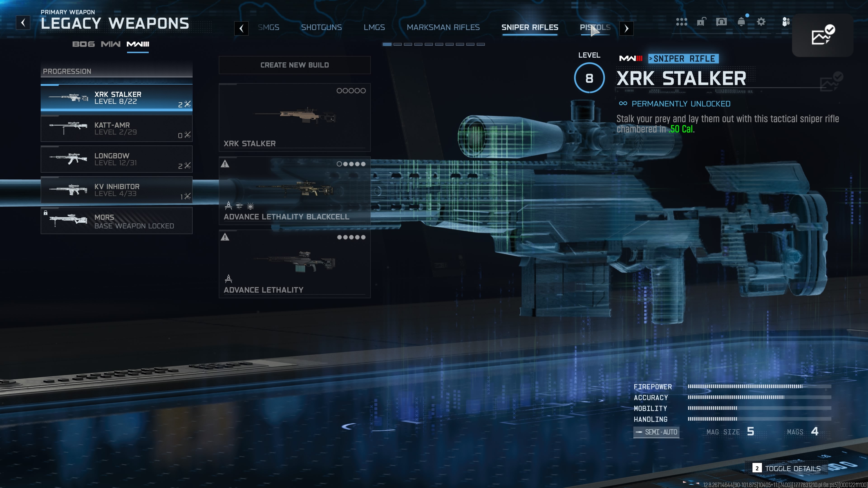Select the Sniper Rifles category tab
This screenshot has width=868, height=488.
[530, 27]
